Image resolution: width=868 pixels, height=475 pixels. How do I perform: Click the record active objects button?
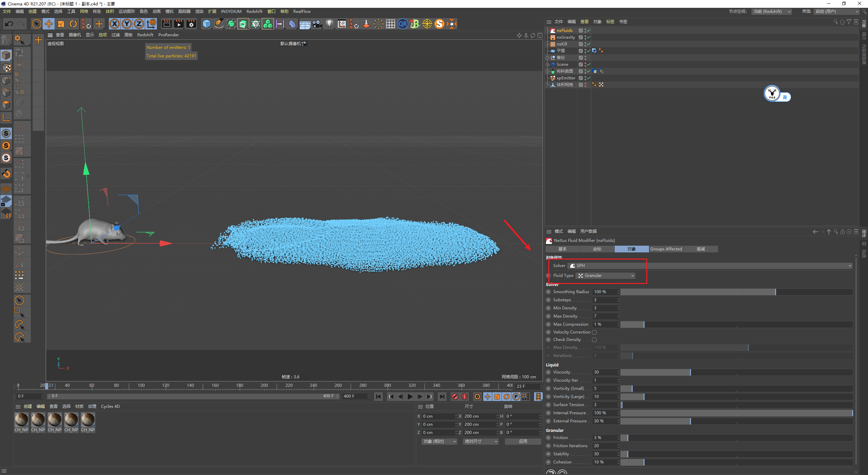455,396
